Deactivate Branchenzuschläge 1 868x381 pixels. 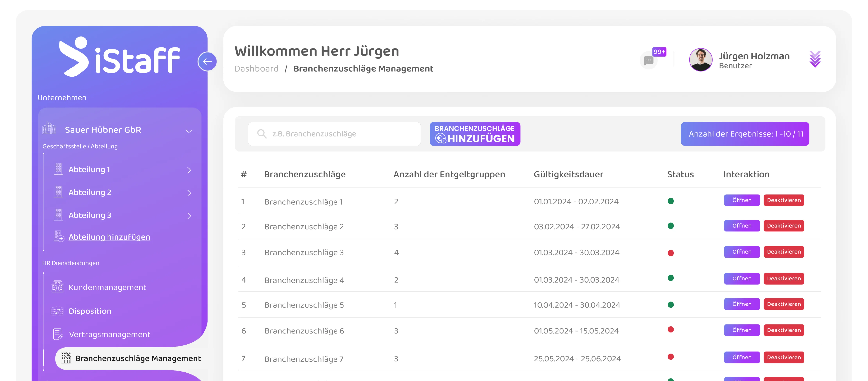[783, 200]
